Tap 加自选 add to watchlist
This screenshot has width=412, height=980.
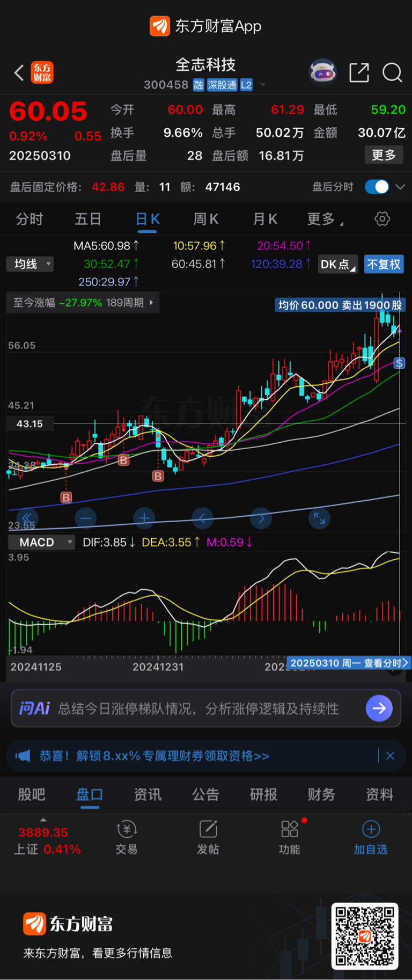click(371, 837)
